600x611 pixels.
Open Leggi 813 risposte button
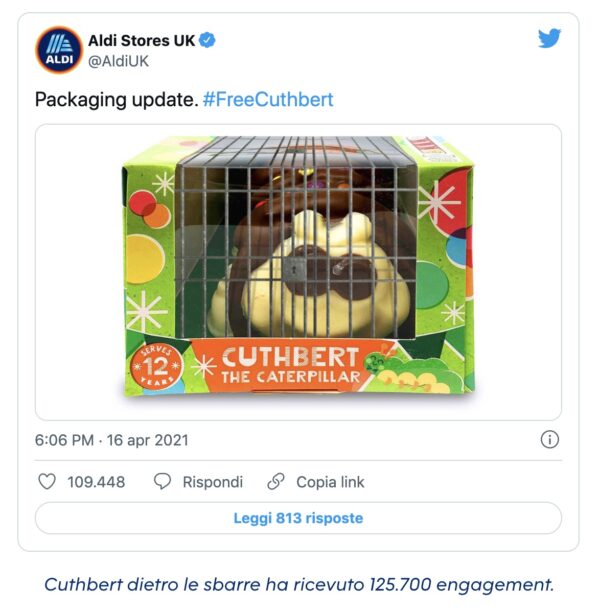click(298, 518)
